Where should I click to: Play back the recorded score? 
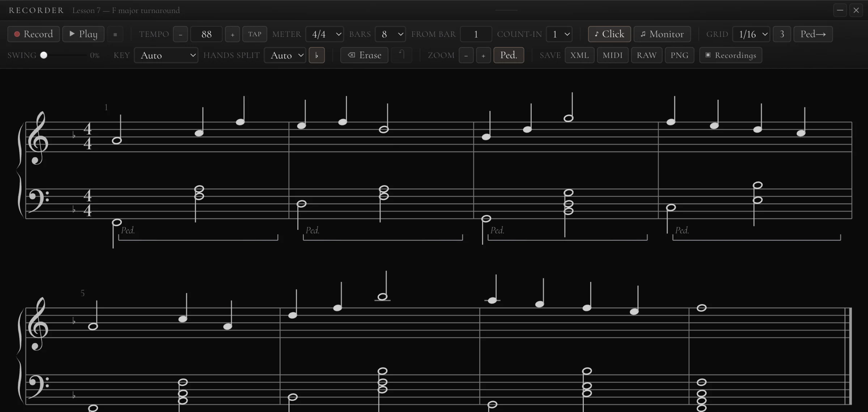tap(83, 34)
